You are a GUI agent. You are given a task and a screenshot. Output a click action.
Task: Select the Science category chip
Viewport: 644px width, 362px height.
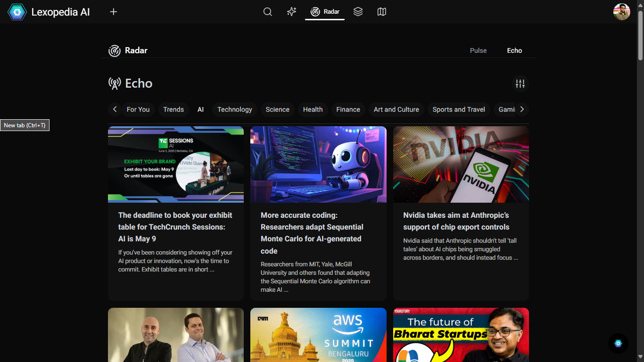[x=277, y=109]
